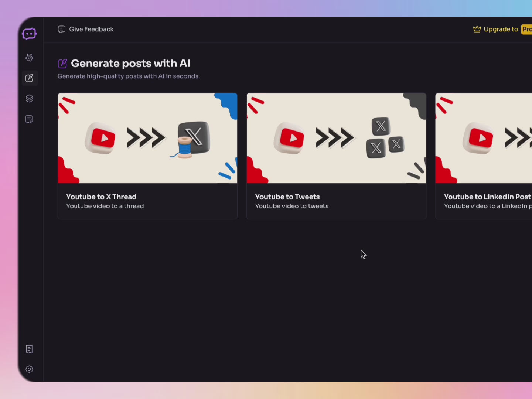
Task: Open the Youtube to LinkedIn Post thumbnail
Action: [x=484, y=138]
